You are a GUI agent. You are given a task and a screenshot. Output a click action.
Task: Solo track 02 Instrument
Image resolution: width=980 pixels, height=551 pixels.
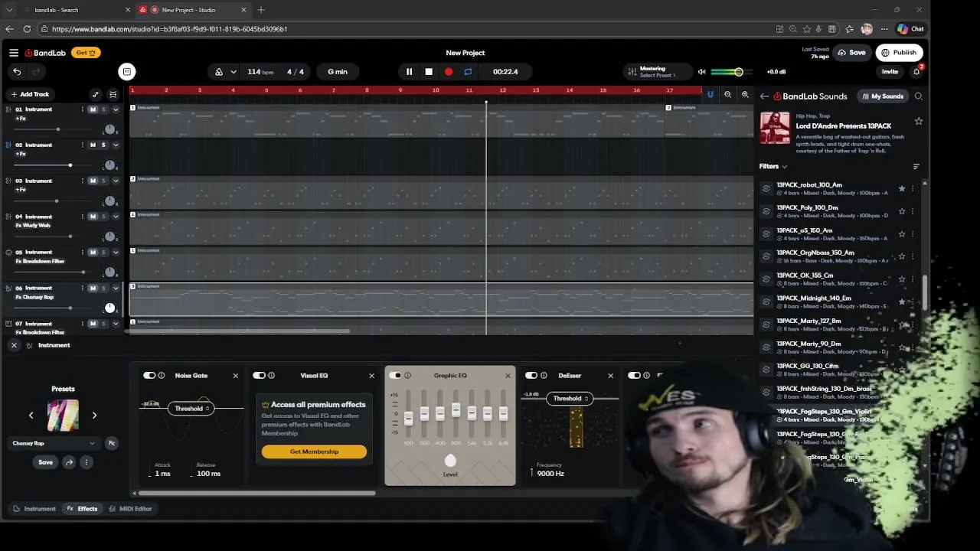103,145
